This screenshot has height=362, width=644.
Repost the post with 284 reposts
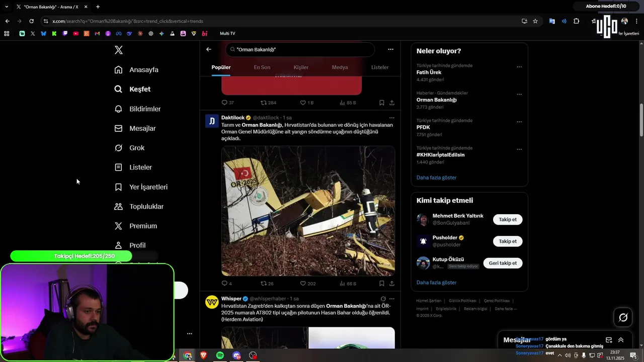click(x=268, y=103)
